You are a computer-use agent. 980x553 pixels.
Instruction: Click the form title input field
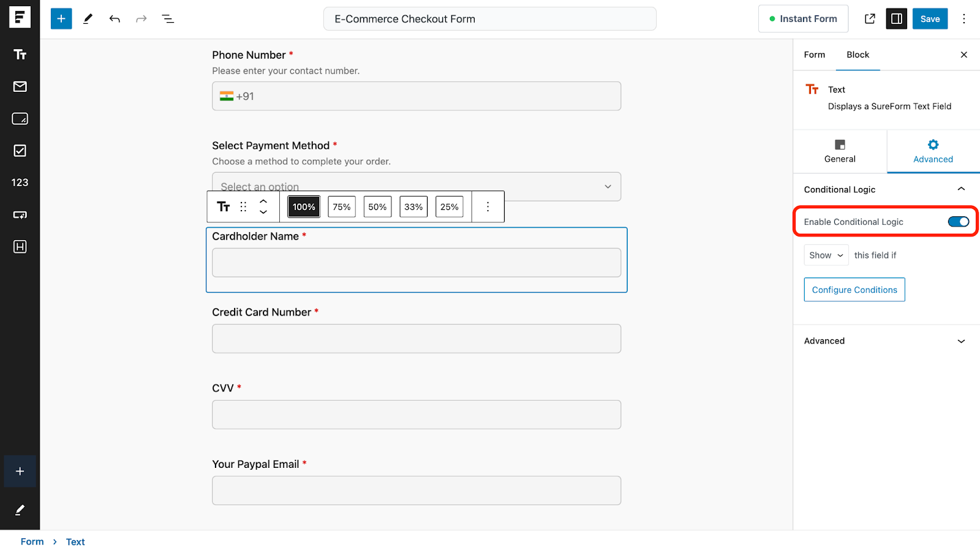pos(489,18)
